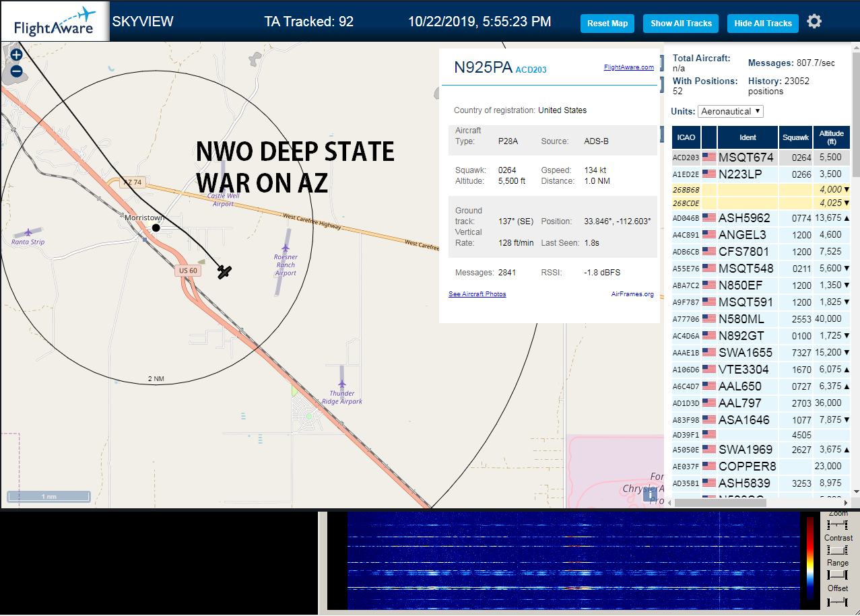Click Show All Tracks
This screenshot has height=616, width=860.
click(681, 23)
